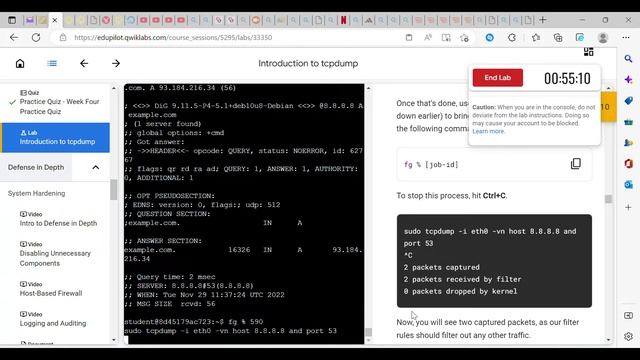Add this page to favorites
Image resolution: width=640 pixels, height=360 pixels.
[x=464, y=38]
